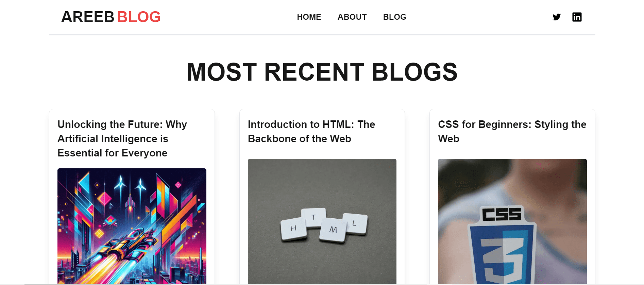The height and width of the screenshot is (285, 644).
Task: Click the 'H' keycap tile in the photo
Action: point(293,229)
